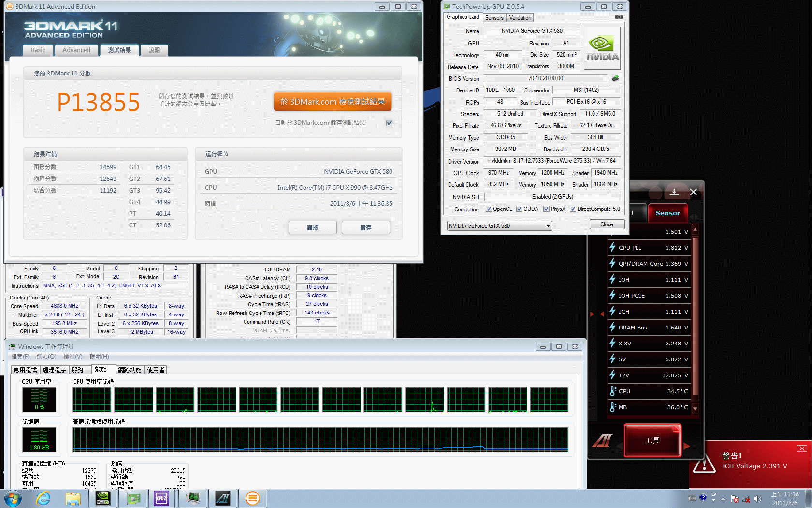
Task: Click the warning triangle icon in the alert
Action: click(704, 463)
